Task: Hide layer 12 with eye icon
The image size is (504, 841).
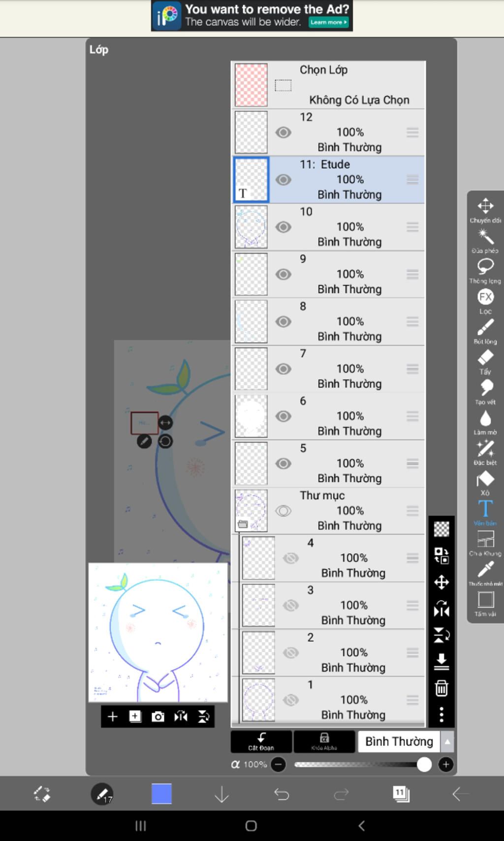Action: click(283, 132)
